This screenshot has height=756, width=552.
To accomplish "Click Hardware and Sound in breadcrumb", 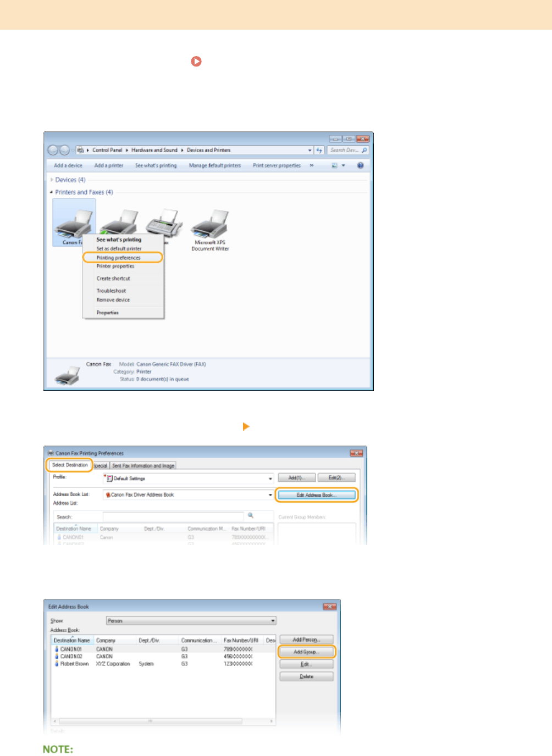I will coord(154,150).
